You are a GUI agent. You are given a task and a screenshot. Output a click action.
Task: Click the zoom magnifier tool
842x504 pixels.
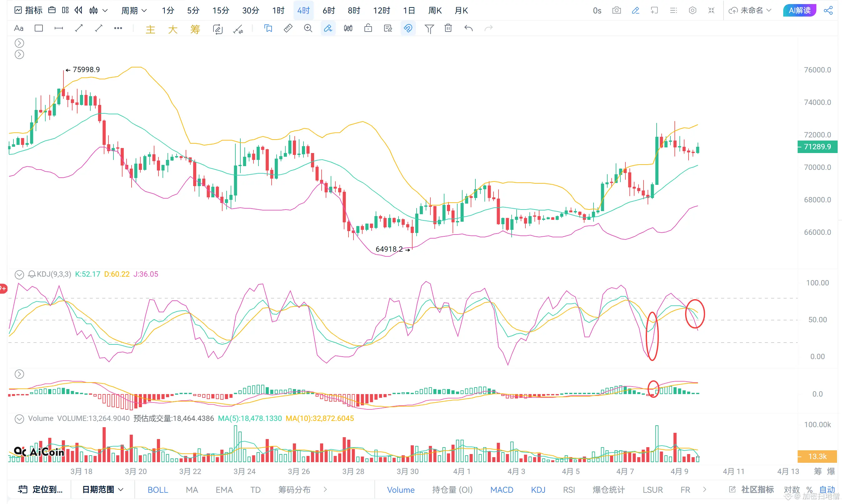coord(308,28)
